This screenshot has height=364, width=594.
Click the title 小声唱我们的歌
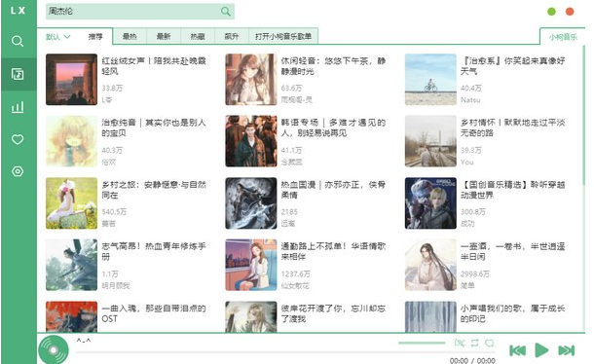click(513, 313)
